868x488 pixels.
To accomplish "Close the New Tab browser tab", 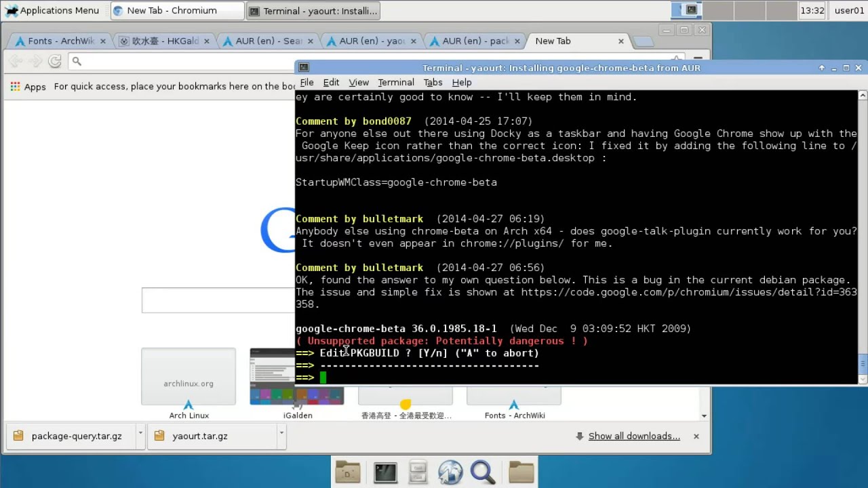I will pos(620,41).
